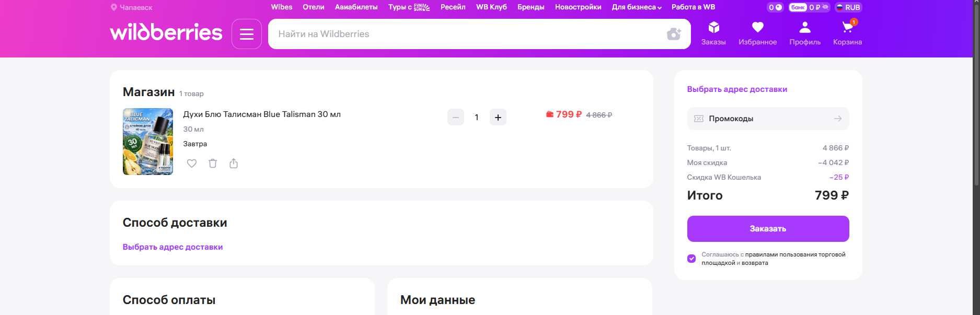Viewport: 980px width, 315px height.
Task: Click the Blue Talisman perfume thumbnail
Action: click(148, 142)
